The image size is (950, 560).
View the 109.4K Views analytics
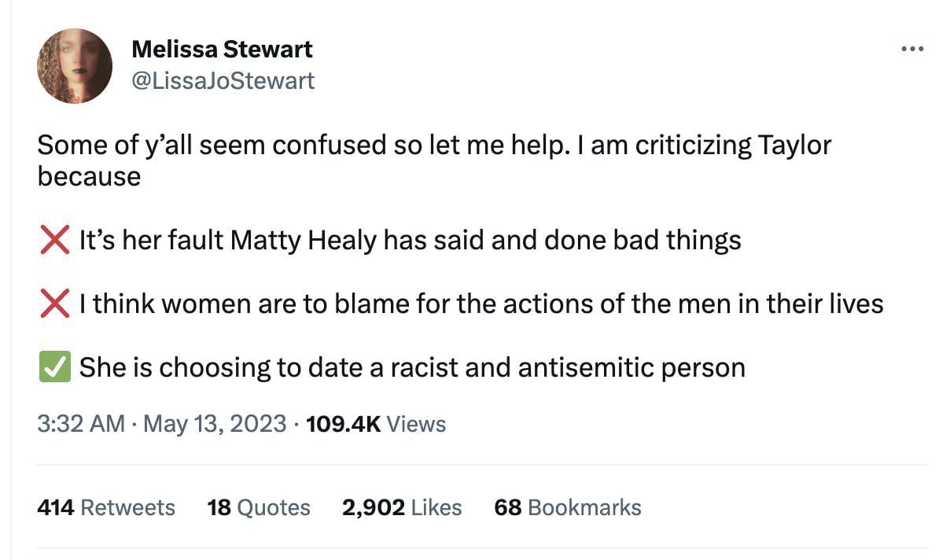[376, 424]
